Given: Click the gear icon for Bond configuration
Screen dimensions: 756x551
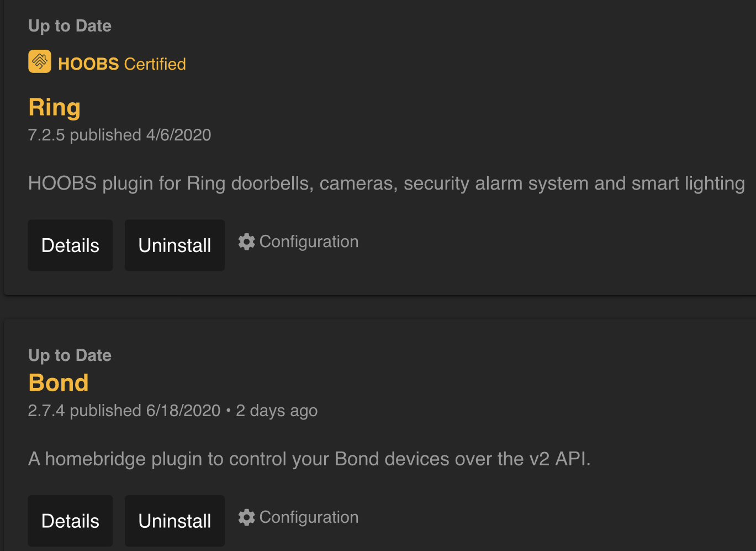Looking at the screenshot, I should pyautogui.click(x=247, y=517).
